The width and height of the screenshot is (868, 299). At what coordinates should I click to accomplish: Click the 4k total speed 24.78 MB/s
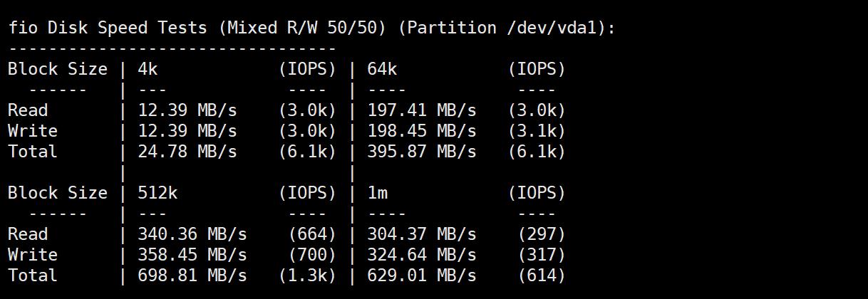coord(187,152)
